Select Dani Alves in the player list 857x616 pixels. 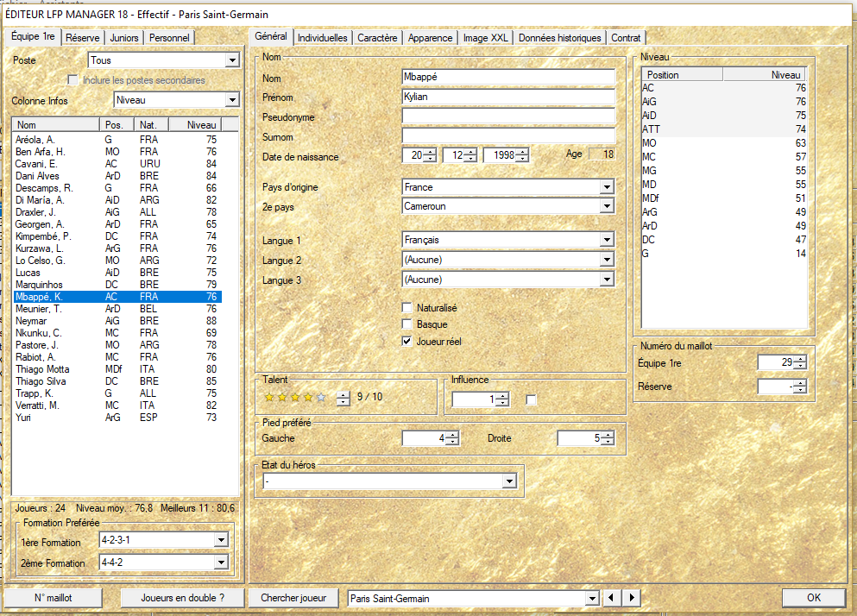[x=117, y=175]
